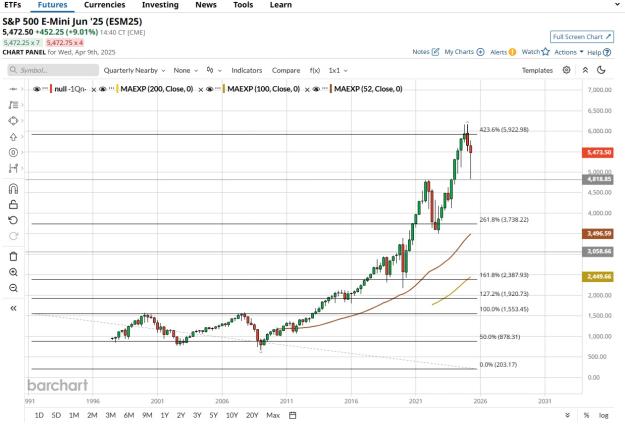Zoom in on the chart
This screenshot has width=625, height=428.
(x=13, y=272)
